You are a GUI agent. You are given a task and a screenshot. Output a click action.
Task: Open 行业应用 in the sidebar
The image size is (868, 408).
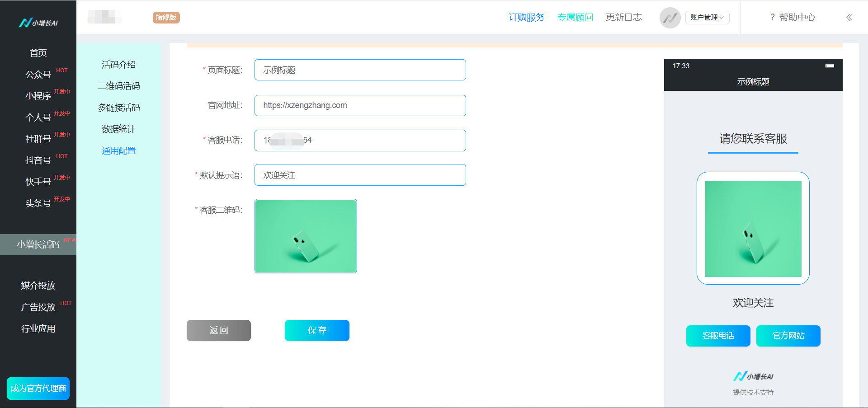tap(38, 328)
